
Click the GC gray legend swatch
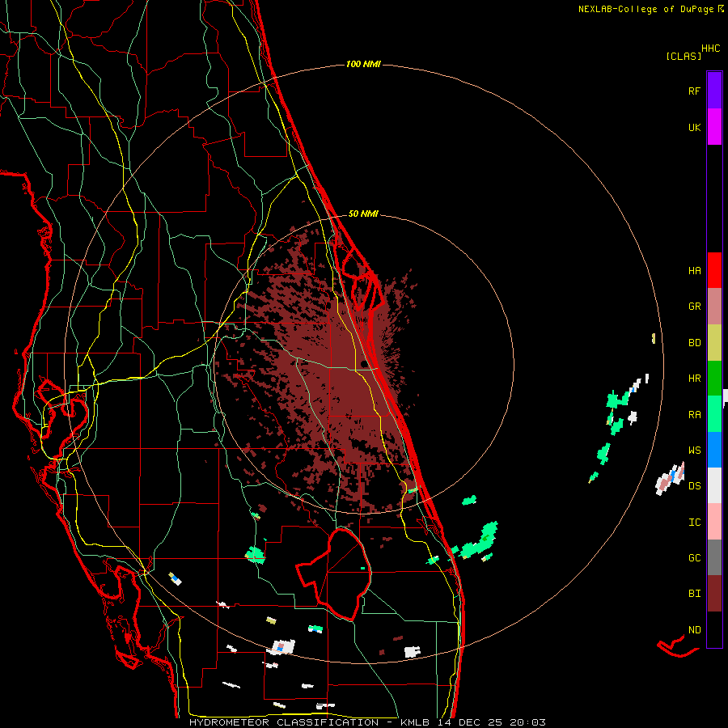[714, 557]
